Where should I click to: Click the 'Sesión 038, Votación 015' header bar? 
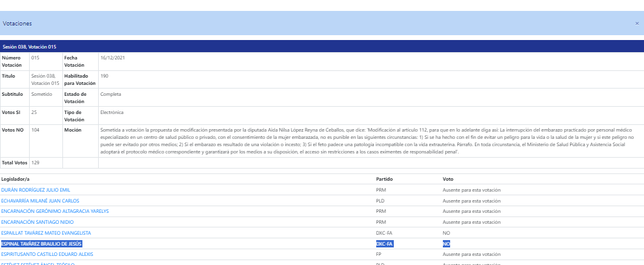click(x=322, y=47)
